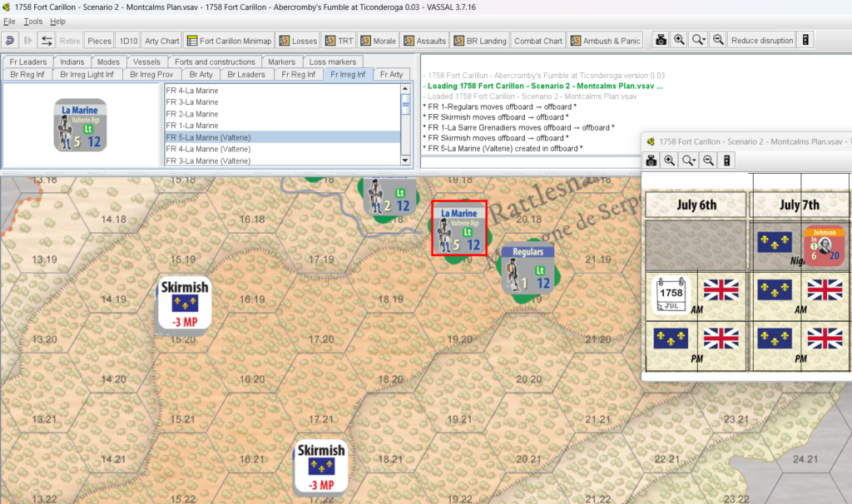The image size is (852, 504).
Task: Click the chat input field below the log
Action: (530, 162)
